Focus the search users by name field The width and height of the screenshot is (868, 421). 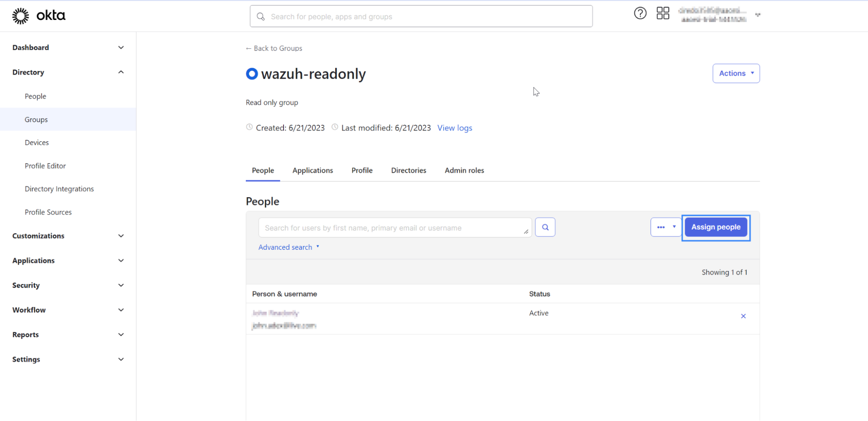click(395, 228)
